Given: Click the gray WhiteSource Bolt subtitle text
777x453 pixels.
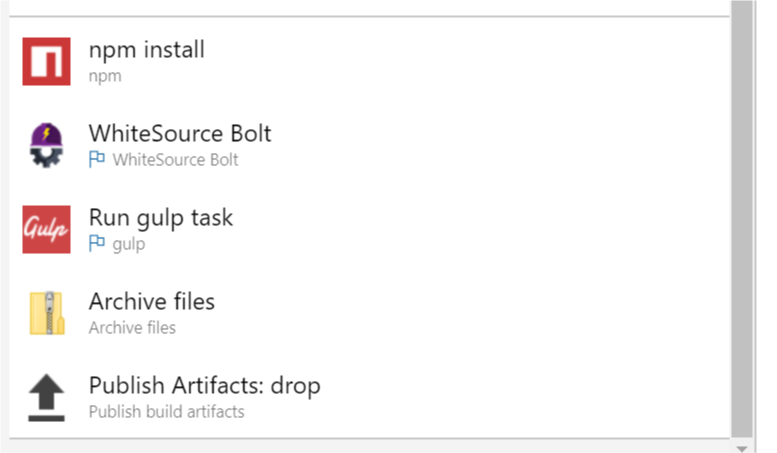Looking at the screenshot, I should [x=175, y=160].
